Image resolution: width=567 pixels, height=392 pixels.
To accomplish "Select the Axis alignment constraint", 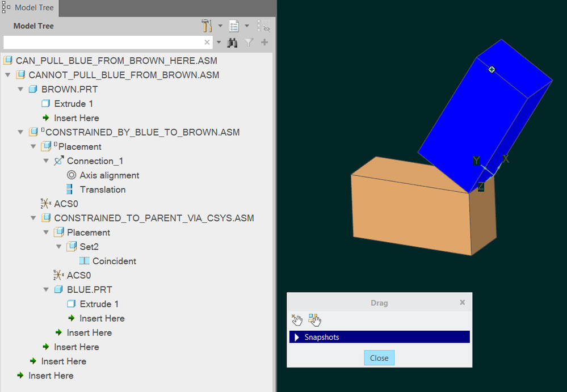I will pyautogui.click(x=110, y=175).
